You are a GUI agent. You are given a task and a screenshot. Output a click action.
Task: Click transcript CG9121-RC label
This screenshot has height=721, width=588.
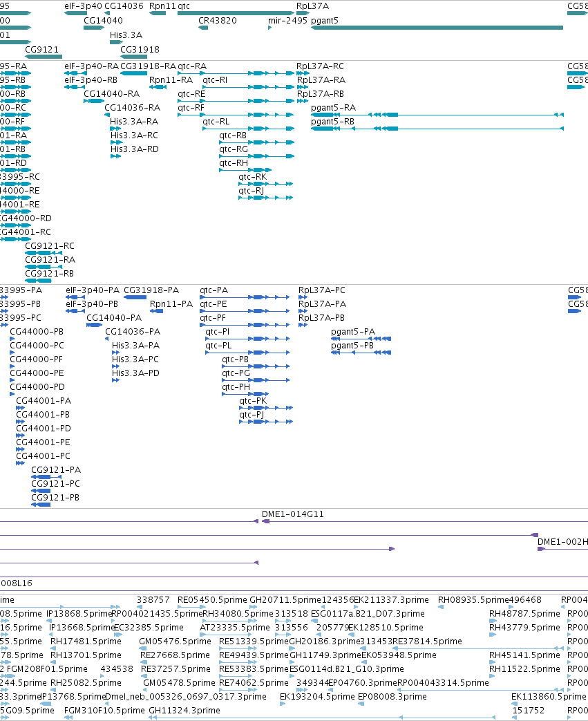click(x=50, y=246)
